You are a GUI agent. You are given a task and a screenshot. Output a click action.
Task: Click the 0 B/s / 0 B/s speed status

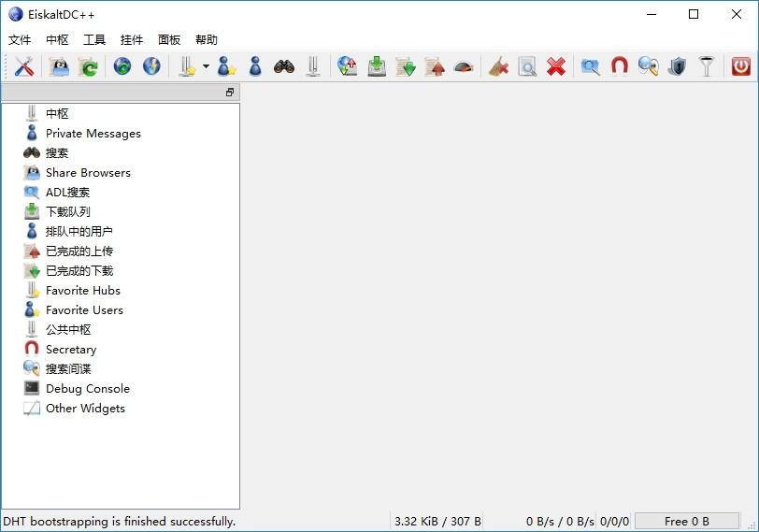tap(560, 522)
